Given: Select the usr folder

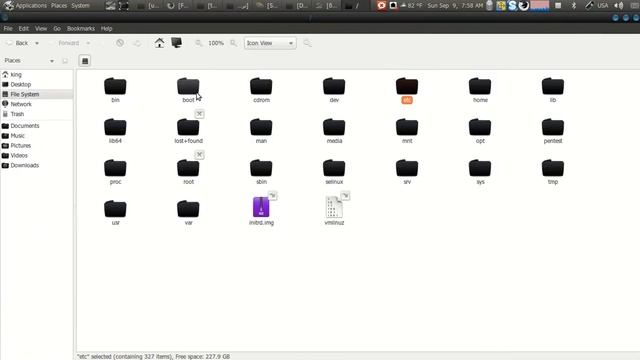Looking at the screenshot, I should (x=115, y=209).
